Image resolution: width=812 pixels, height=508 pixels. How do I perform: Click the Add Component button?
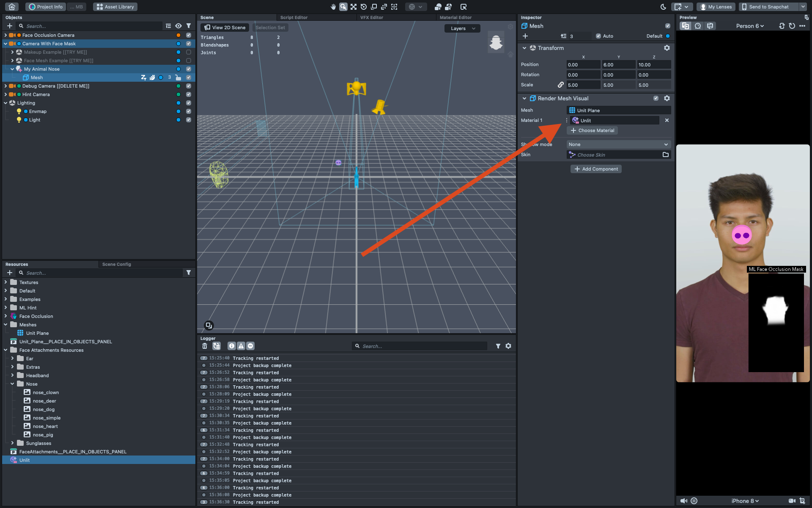tap(596, 169)
